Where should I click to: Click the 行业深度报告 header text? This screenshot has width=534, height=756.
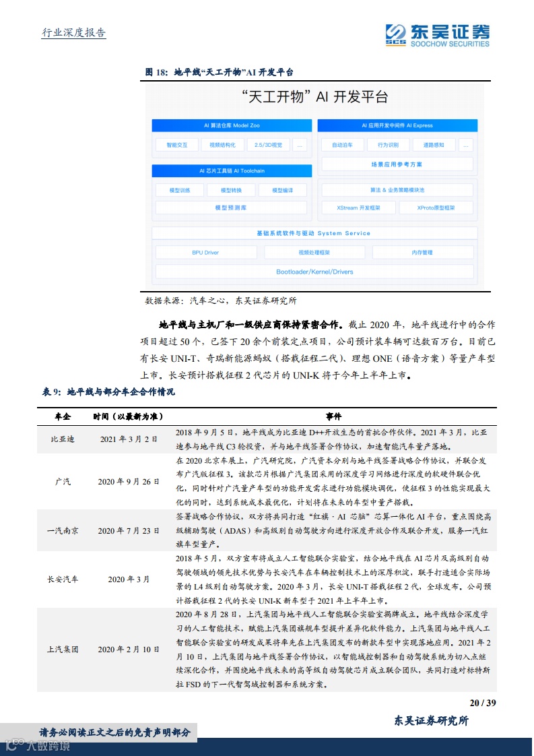(x=74, y=33)
